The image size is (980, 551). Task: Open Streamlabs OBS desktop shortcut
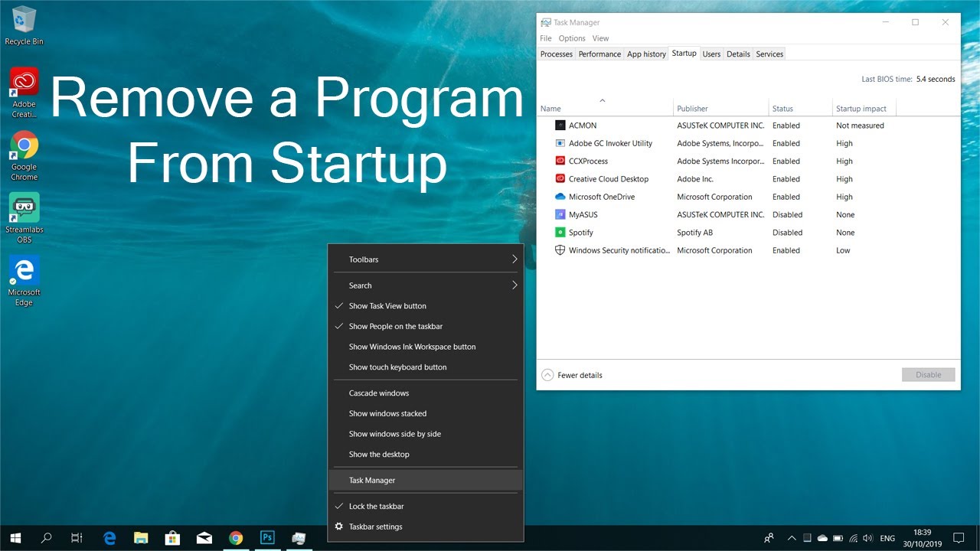pyautogui.click(x=24, y=218)
